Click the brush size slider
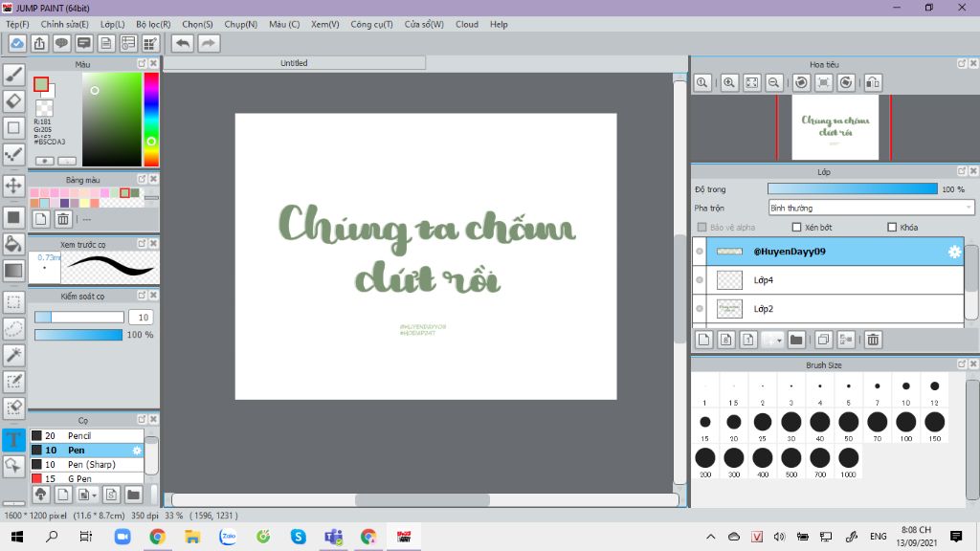Screen dimensions: 980x551 click(x=78, y=317)
